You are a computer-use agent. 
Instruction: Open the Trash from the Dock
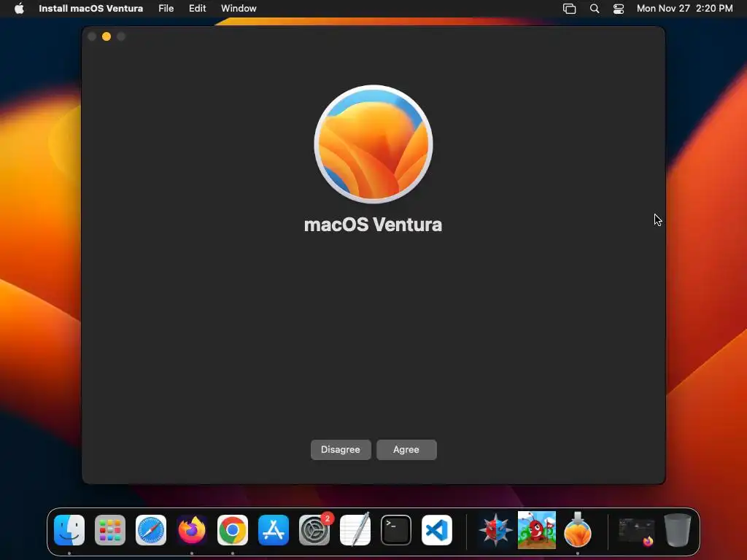pyautogui.click(x=678, y=530)
